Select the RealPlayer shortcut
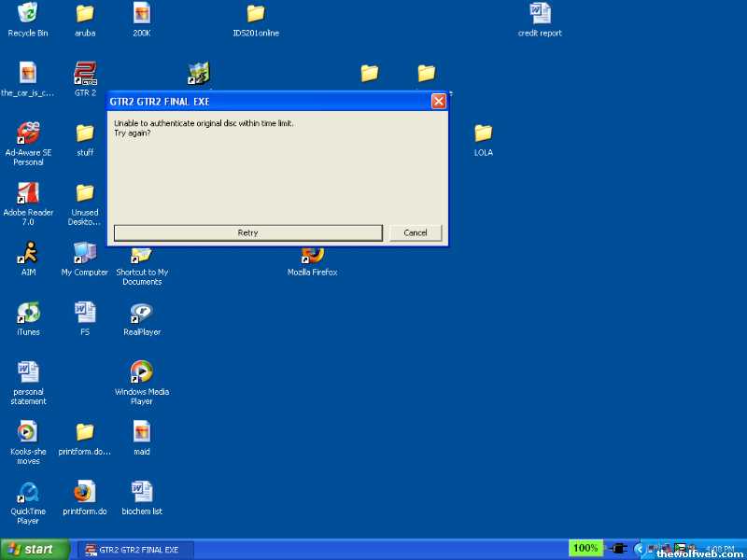The image size is (747, 560). pyautogui.click(x=141, y=313)
